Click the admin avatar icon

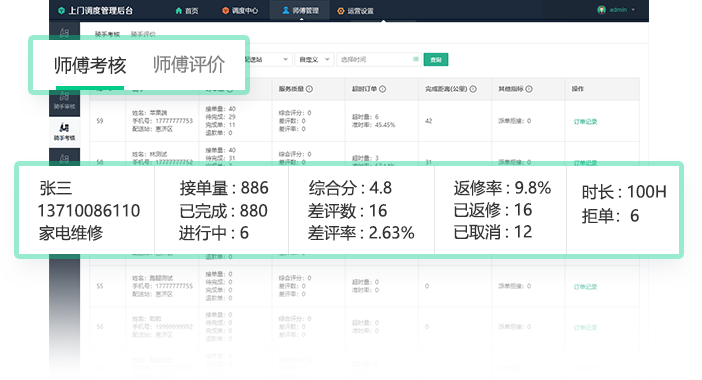(602, 10)
